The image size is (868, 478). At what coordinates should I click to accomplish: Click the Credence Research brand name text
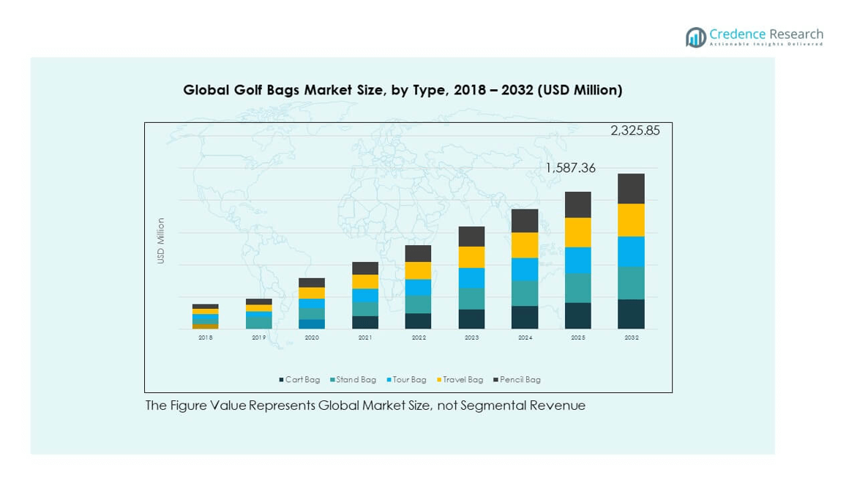click(x=766, y=34)
